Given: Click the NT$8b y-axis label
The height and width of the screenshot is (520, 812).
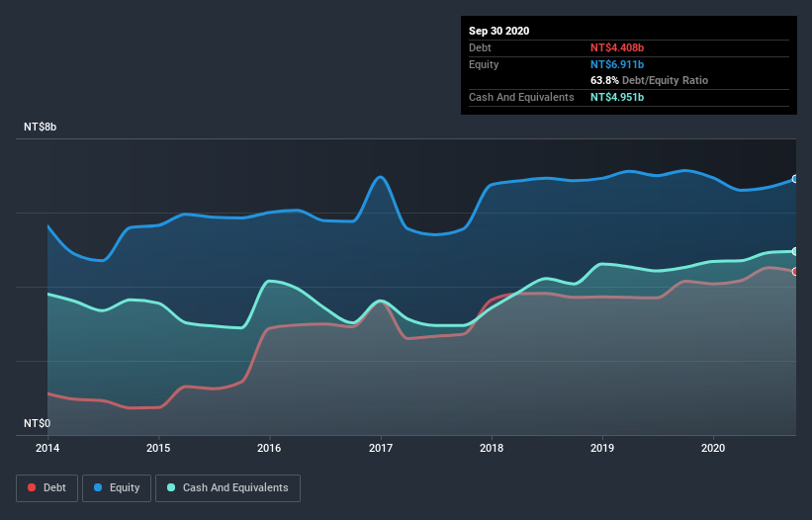Looking at the screenshot, I should (40, 127).
